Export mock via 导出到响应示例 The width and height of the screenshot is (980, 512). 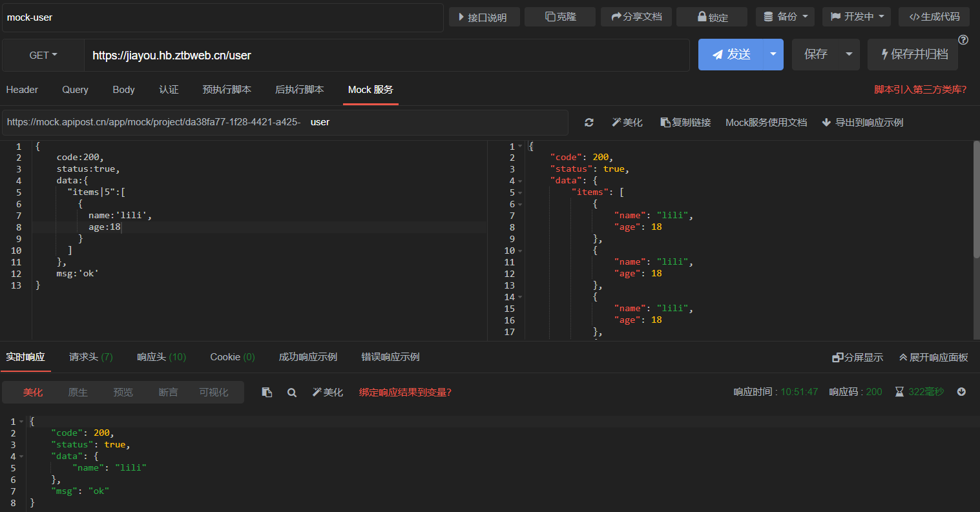pyautogui.click(x=862, y=123)
